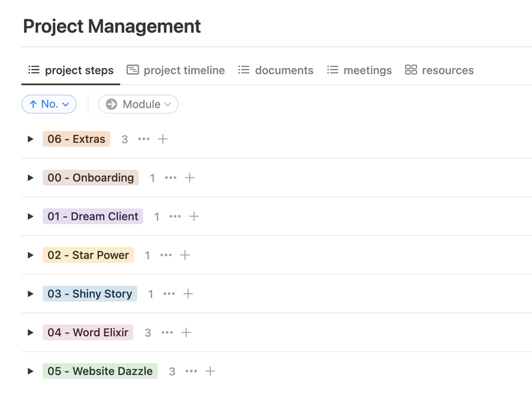Screen dimensions: 532x397
Task: Switch to the project timeline tab
Action: [x=176, y=70]
